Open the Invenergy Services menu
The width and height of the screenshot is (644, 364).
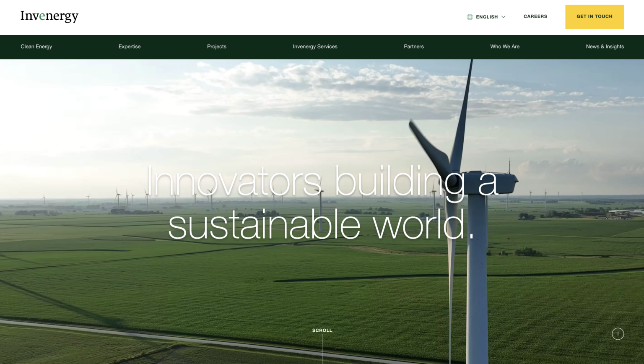tap(315, 47)
